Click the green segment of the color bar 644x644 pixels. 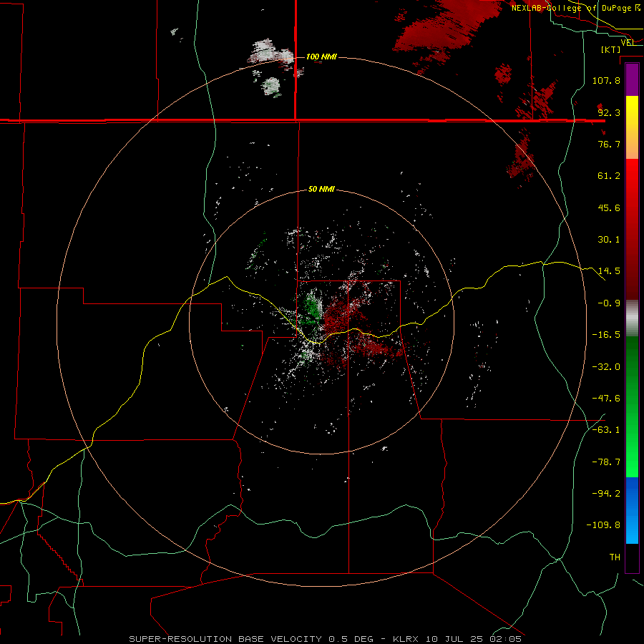coord(632,406)
